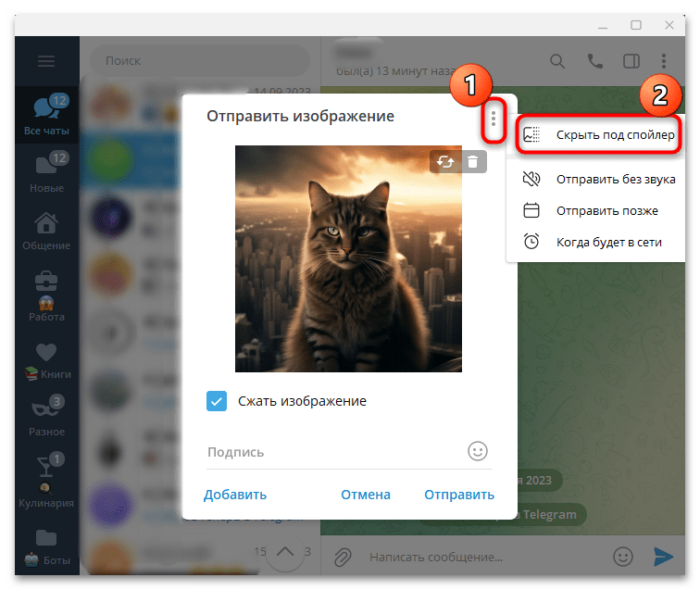Click the Отмена button
Screen dimensions: 700x590
[366, 495]
